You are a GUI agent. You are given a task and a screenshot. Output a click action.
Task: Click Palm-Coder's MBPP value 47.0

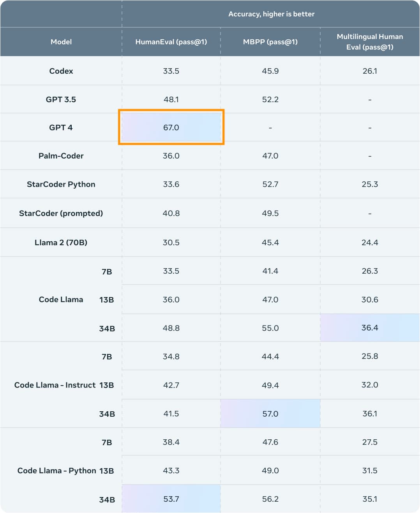(270, 156)
